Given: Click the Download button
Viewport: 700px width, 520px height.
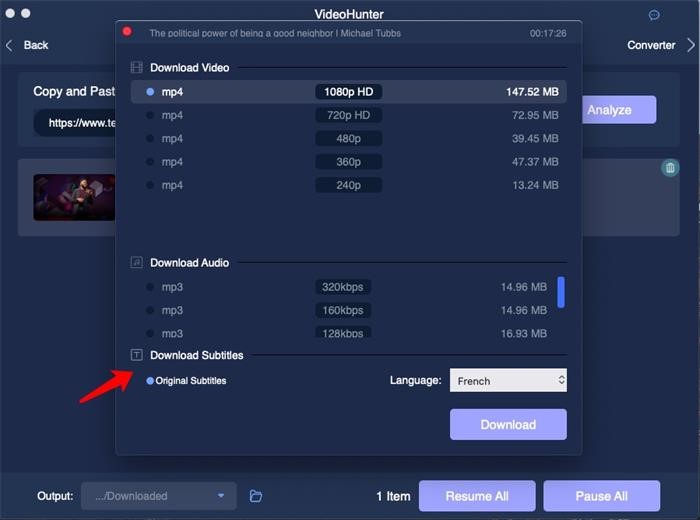Looking at the screenshot, I should point(508,424).
